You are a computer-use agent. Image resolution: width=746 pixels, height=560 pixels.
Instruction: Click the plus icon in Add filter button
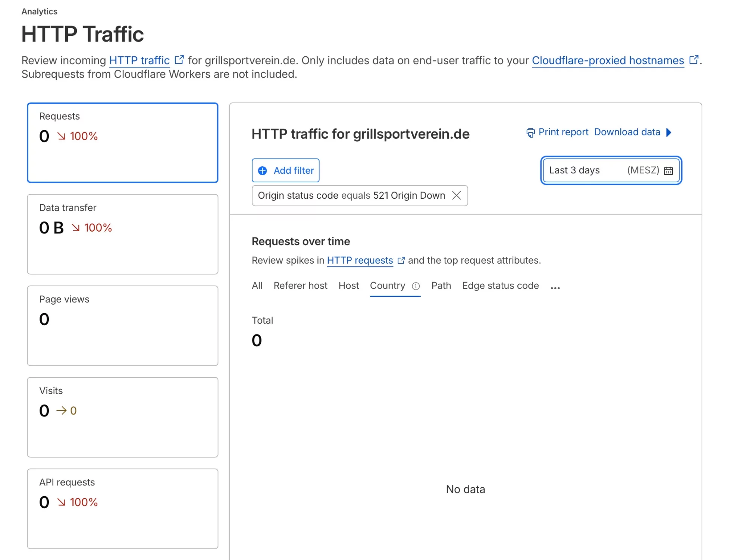click(263, 171)
